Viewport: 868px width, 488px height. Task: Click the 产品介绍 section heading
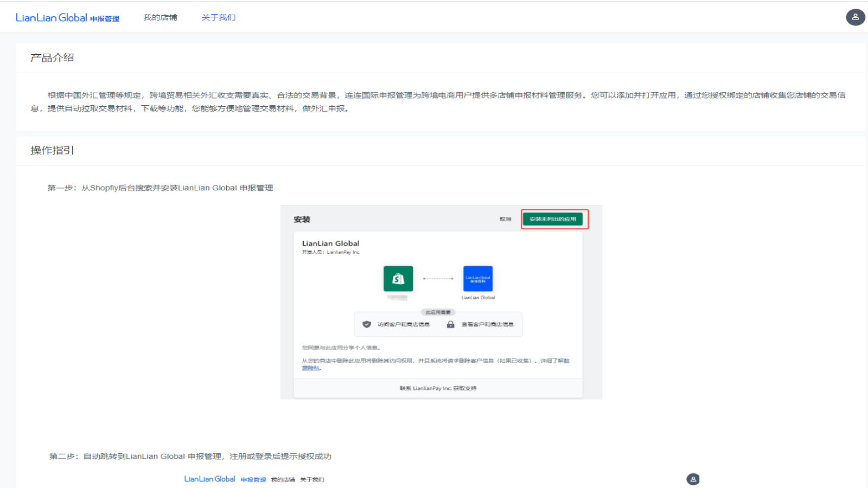coord(52,57)
